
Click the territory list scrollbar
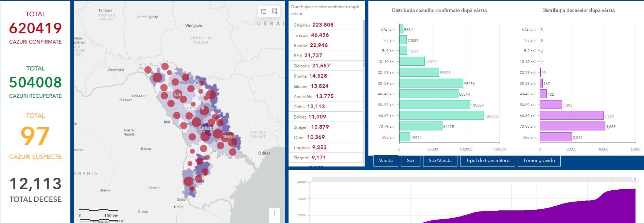[363, 43]
